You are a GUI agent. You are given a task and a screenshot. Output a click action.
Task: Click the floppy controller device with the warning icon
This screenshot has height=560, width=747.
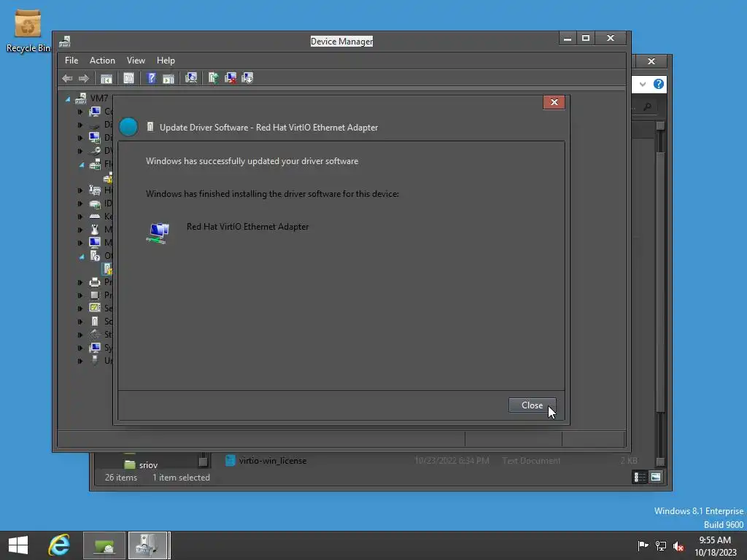pos(108,178)
